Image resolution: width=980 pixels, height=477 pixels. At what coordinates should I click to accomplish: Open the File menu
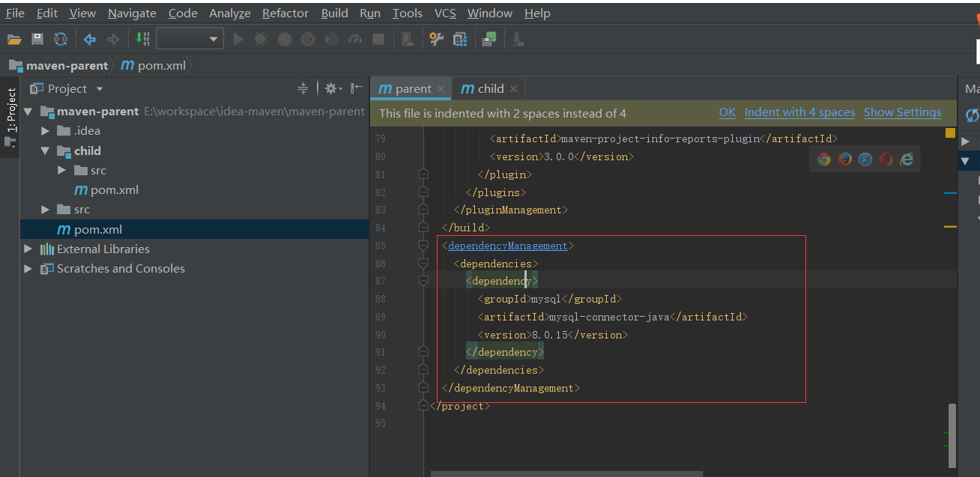coord(15,13)
